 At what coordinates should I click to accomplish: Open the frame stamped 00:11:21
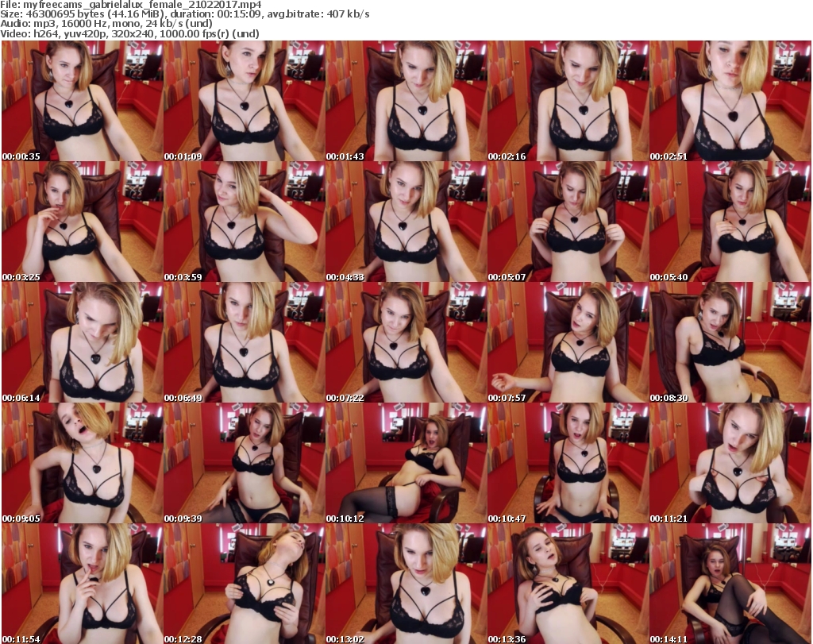click(x=730, y=463)
